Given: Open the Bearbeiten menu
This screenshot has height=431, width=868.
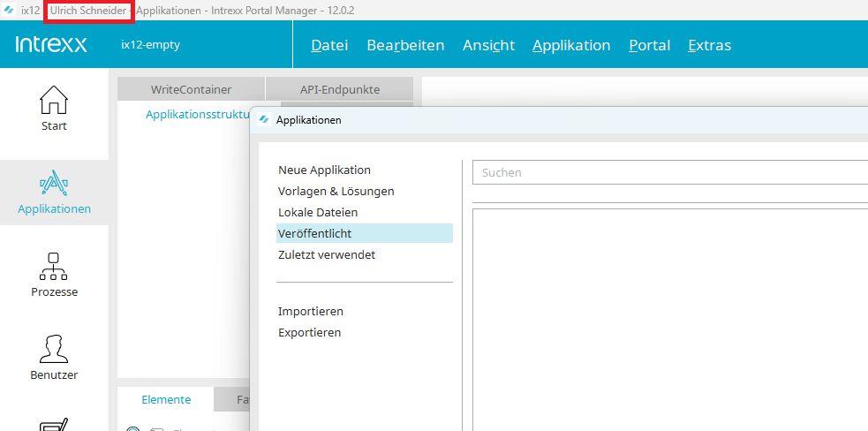Looking at the screenshot, I should 405,45.
